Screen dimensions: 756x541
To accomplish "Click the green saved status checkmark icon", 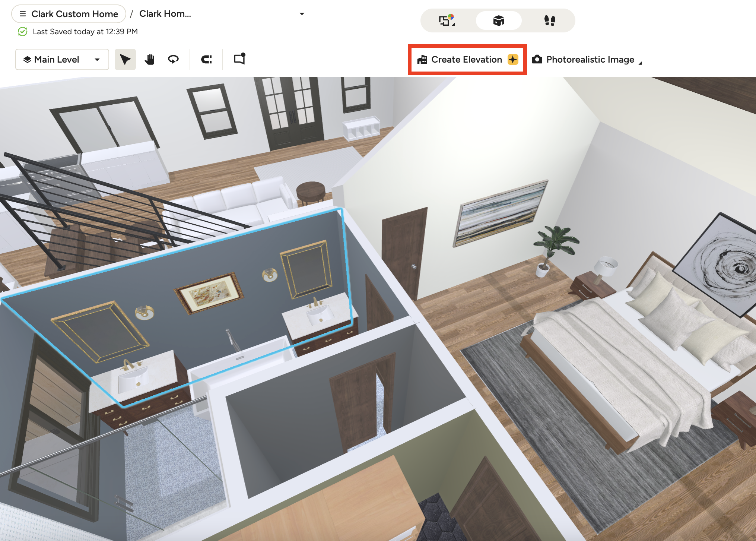I will tap(22, 32).
